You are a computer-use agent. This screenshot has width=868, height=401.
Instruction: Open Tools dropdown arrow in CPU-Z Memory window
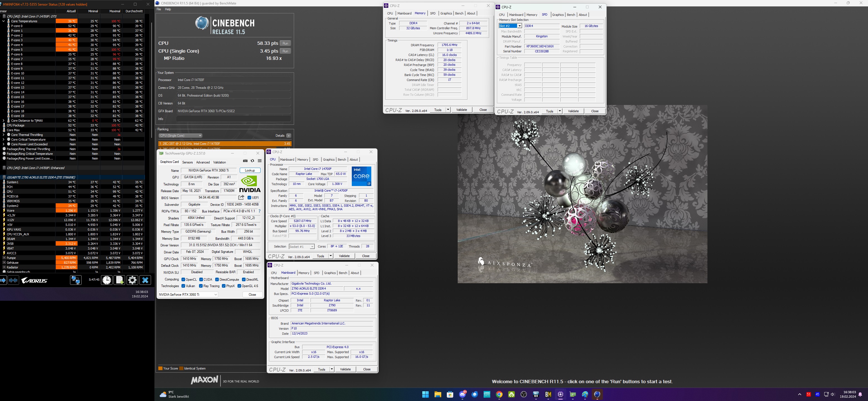448,110
